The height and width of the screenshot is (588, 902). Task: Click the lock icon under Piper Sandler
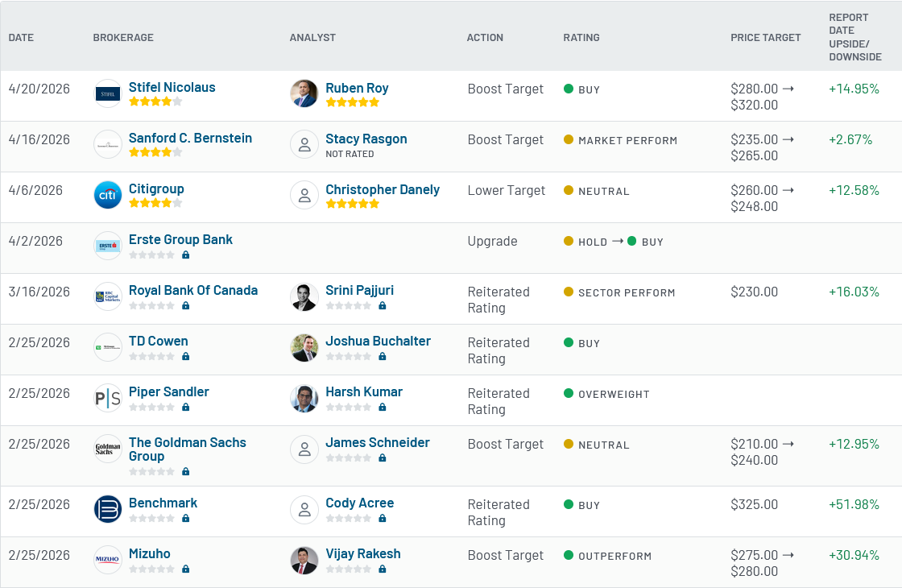coord(186,407)
